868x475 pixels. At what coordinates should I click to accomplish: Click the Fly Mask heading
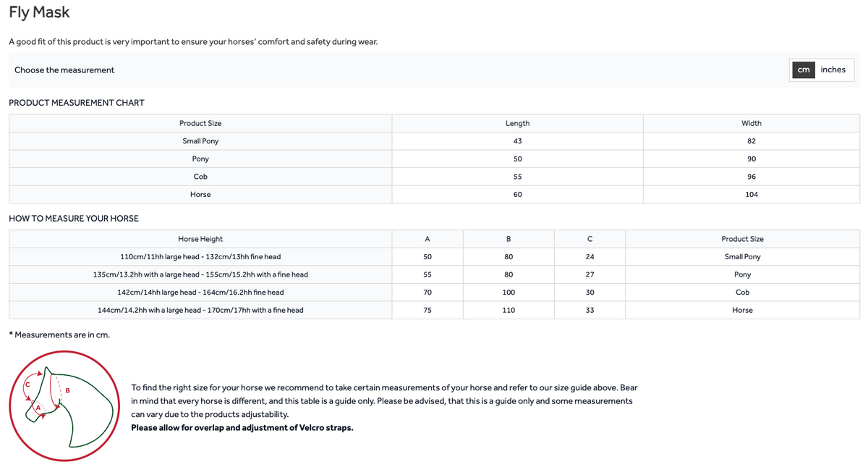[x=39, y=12]
